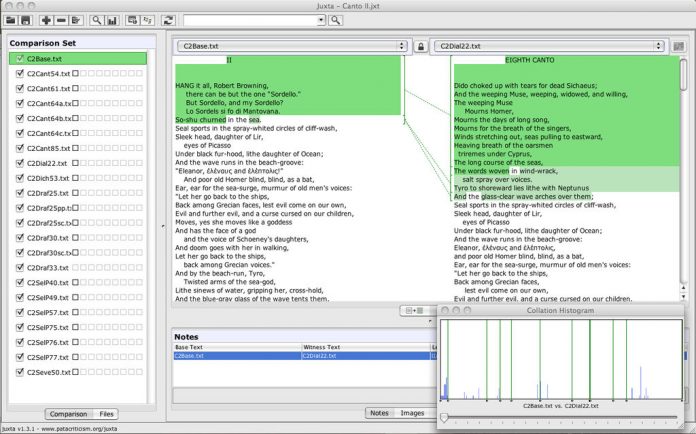Click the "So-shu churned" highlighted difference
Image resolution: width=696 pixels, height=434 pixels.
coord(201,120)
